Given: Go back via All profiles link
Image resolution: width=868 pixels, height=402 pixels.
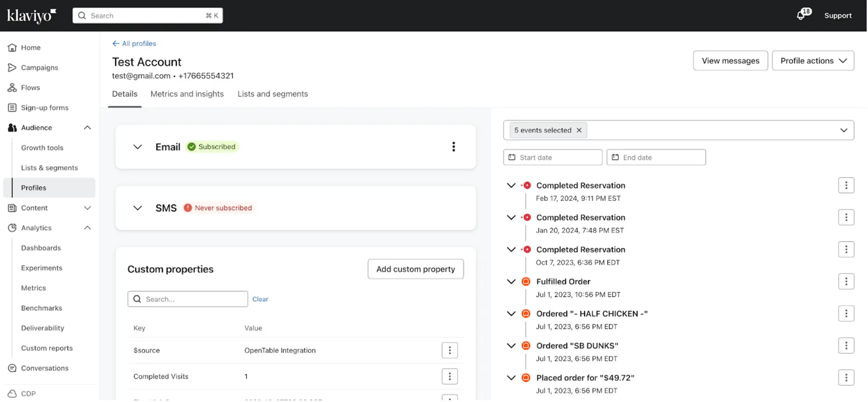Looking at the screenshot, I should (134, 43).
